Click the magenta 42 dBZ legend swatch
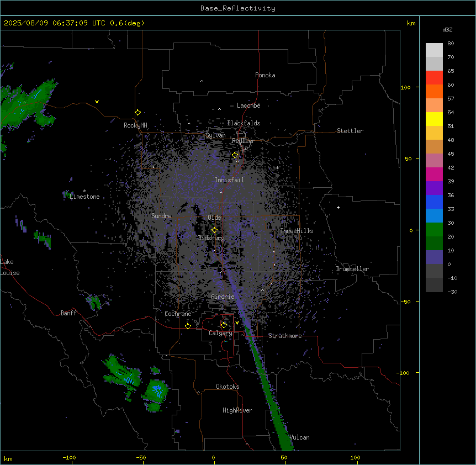 point(434,174)
